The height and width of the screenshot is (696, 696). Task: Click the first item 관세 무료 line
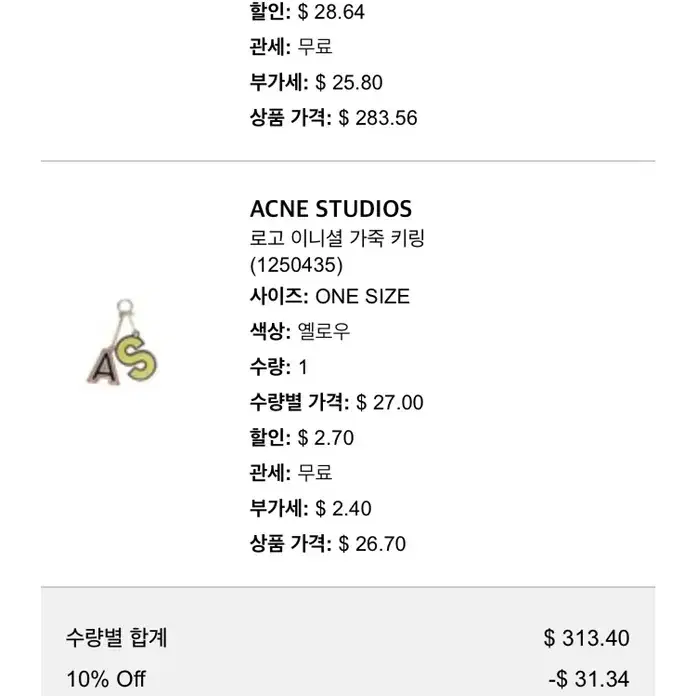click(x=291, y=47)
